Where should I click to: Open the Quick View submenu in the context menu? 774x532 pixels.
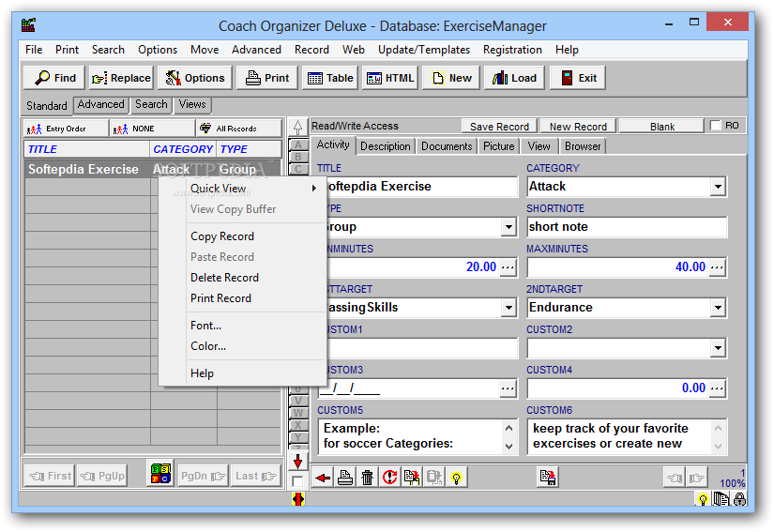pyautogui.click(x=242, y=188)
